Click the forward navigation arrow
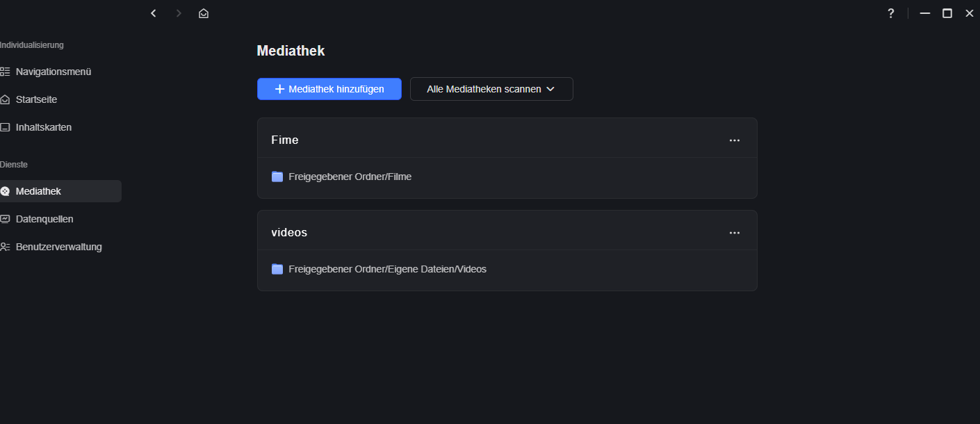 tap(179, 13)
